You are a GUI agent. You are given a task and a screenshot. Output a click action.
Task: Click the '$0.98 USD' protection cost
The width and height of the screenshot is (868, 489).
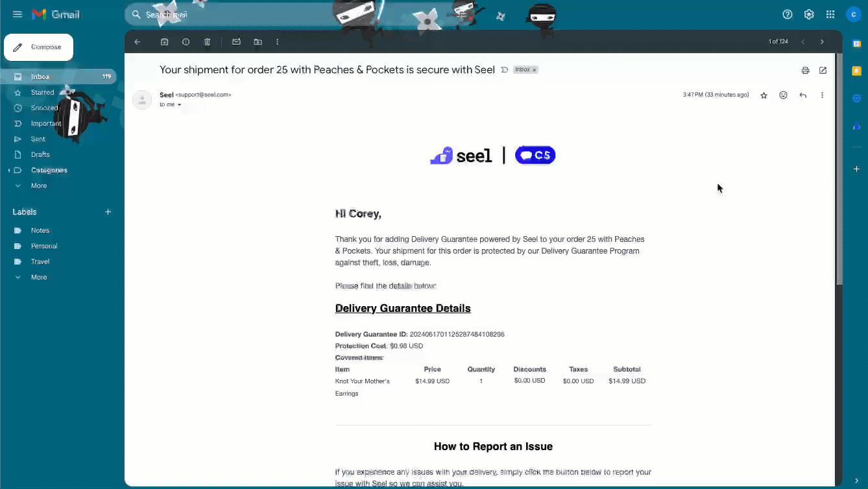pyautogui.click(x=407, y=346)
